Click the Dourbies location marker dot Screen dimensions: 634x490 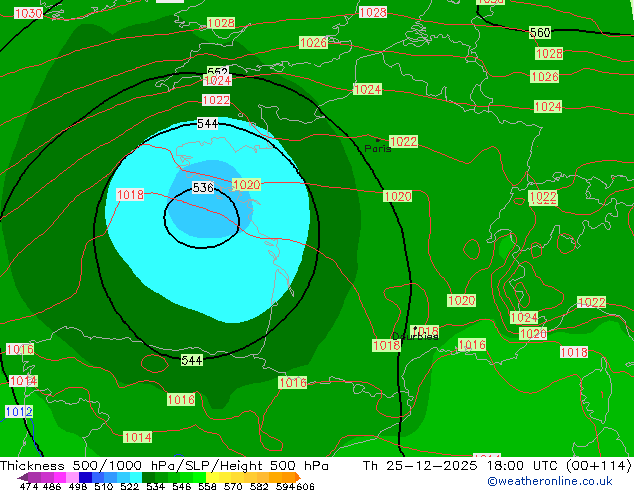pos(415,328)
